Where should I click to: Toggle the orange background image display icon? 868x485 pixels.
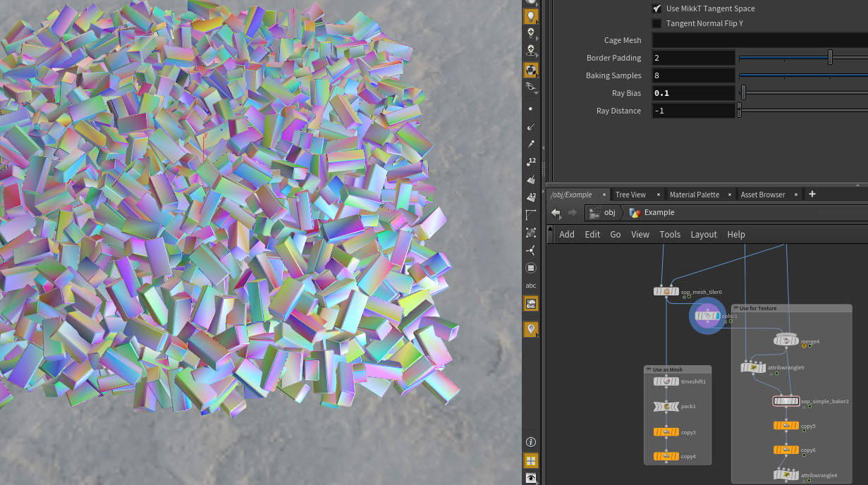[x=531, y=303]
